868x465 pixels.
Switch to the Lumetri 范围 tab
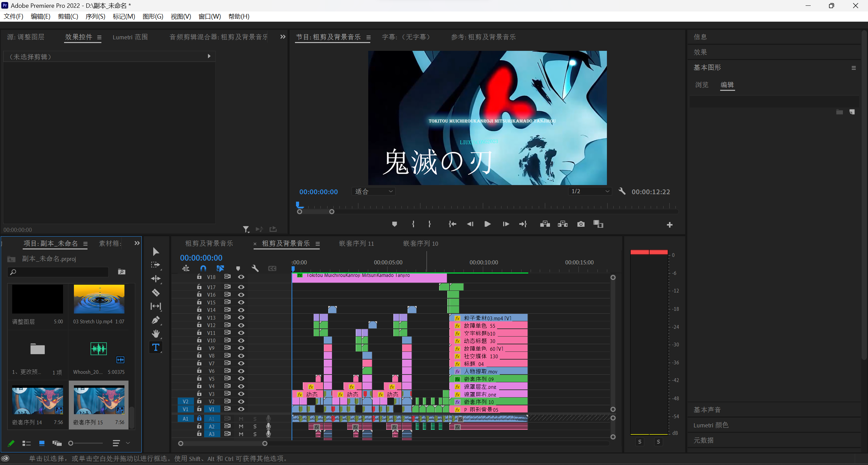tap(130, 37)
